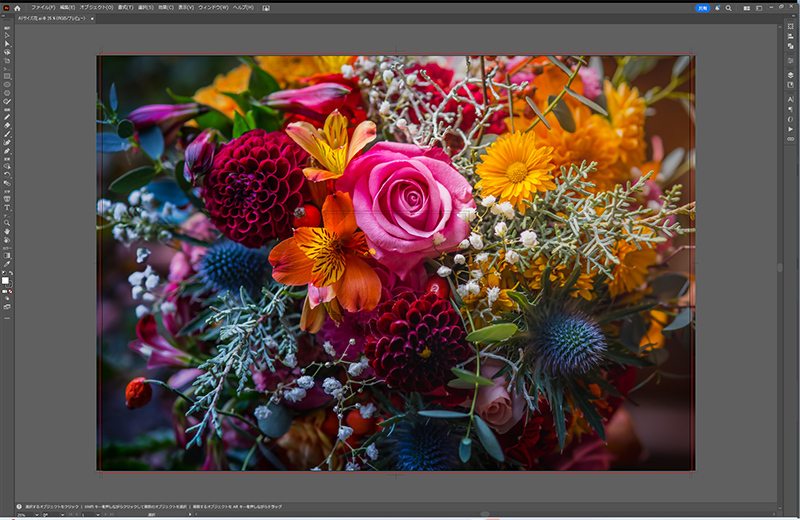The width and height of the screenshot is (800, 520).
Task: Open the Layers panel icon in right dock
Action: click(790, 75)
